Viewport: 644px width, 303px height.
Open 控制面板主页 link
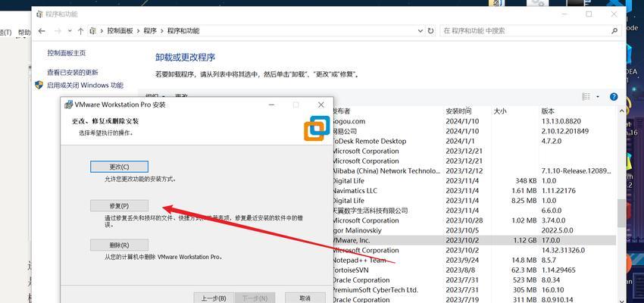(x=67, y=53)
